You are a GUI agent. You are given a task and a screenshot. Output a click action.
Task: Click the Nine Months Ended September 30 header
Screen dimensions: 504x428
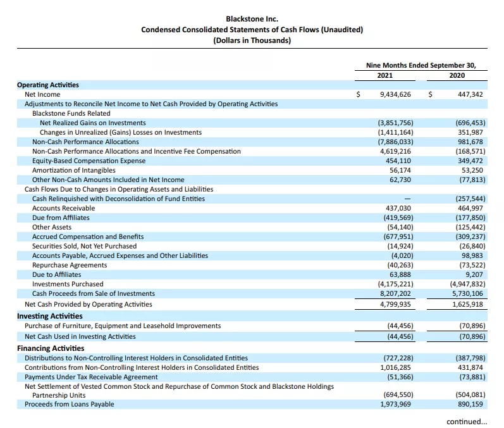click(x=421, y=65)
